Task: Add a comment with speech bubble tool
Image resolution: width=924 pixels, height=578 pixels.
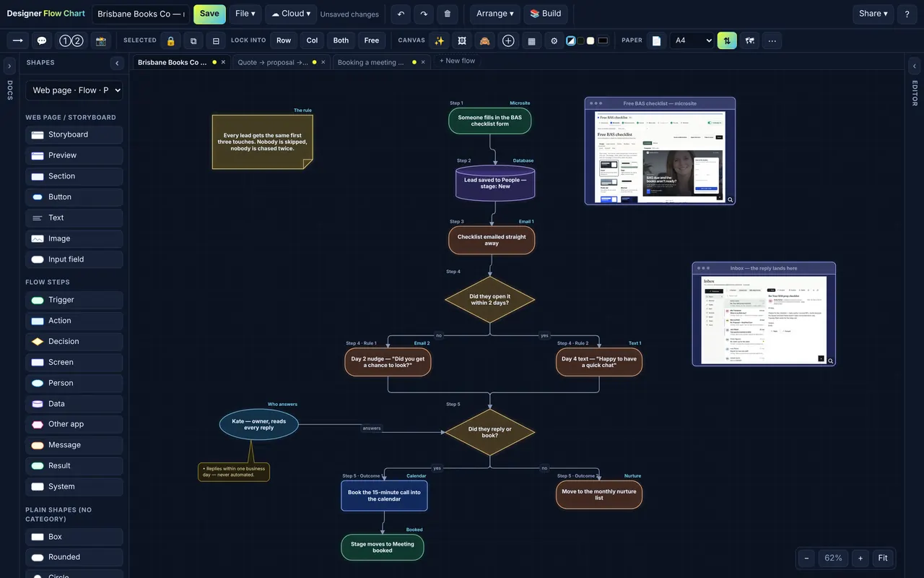Action: (42, 40)
